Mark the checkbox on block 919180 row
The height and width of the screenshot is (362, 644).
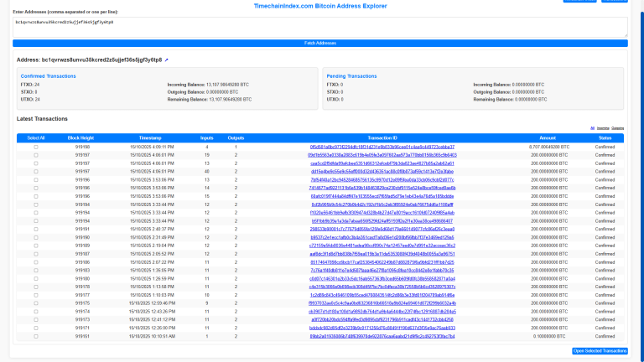coord(36,278)
